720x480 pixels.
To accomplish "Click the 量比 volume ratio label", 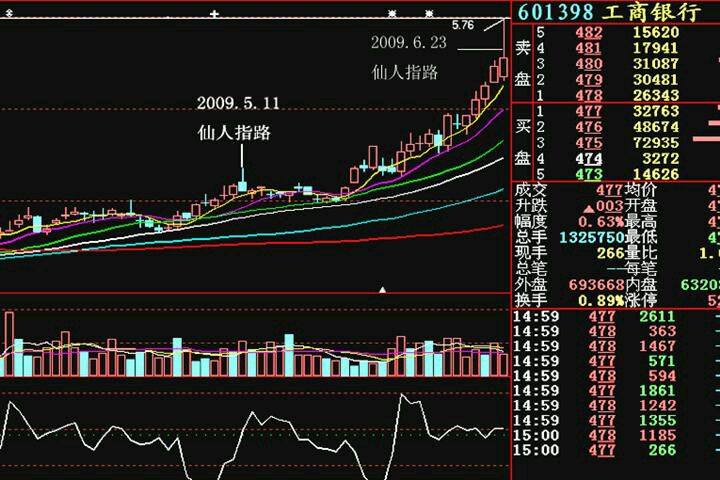I will click(640, 254).
